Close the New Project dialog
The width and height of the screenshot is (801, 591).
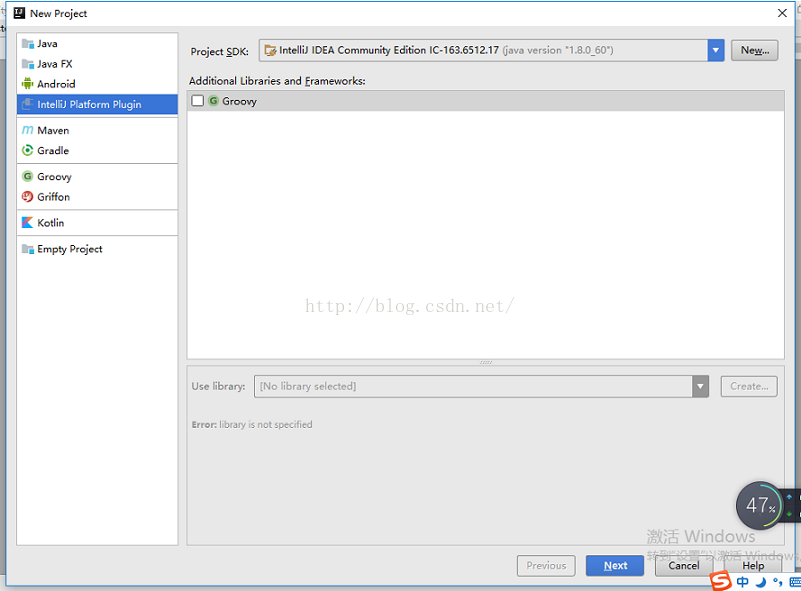point(782,13)
